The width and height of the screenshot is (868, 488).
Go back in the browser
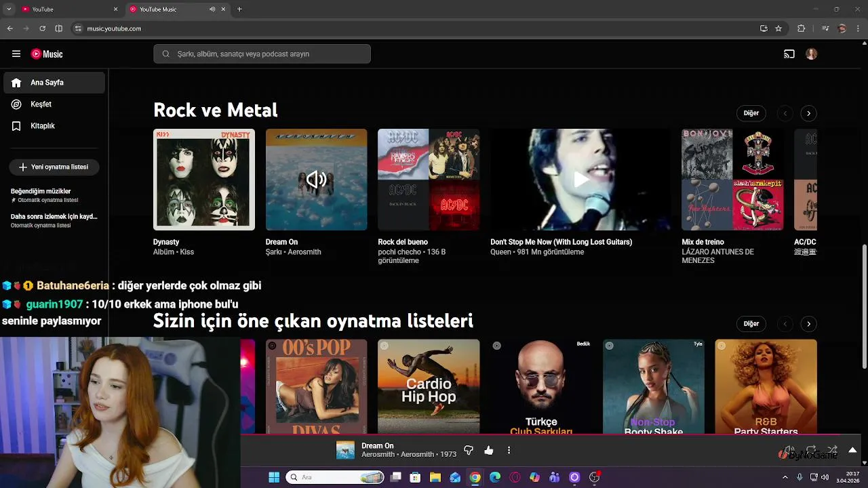click(x=9, y=28)
